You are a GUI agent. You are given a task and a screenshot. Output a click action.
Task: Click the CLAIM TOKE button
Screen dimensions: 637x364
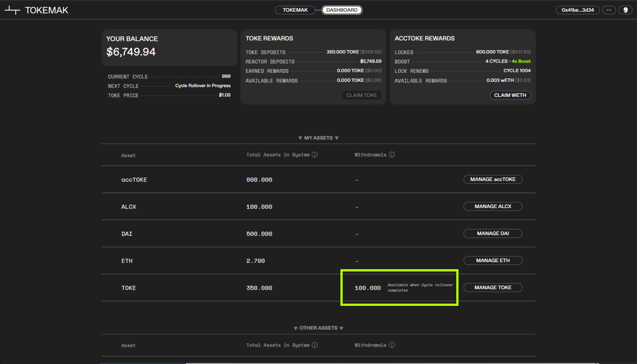(361, 95)
